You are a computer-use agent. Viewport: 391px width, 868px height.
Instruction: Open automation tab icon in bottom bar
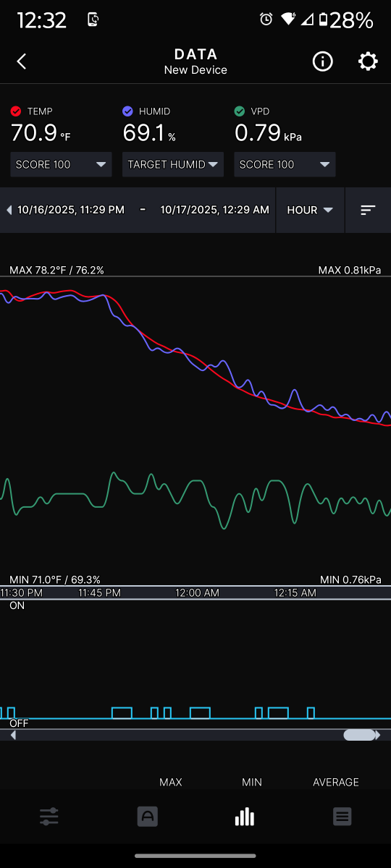147,817
